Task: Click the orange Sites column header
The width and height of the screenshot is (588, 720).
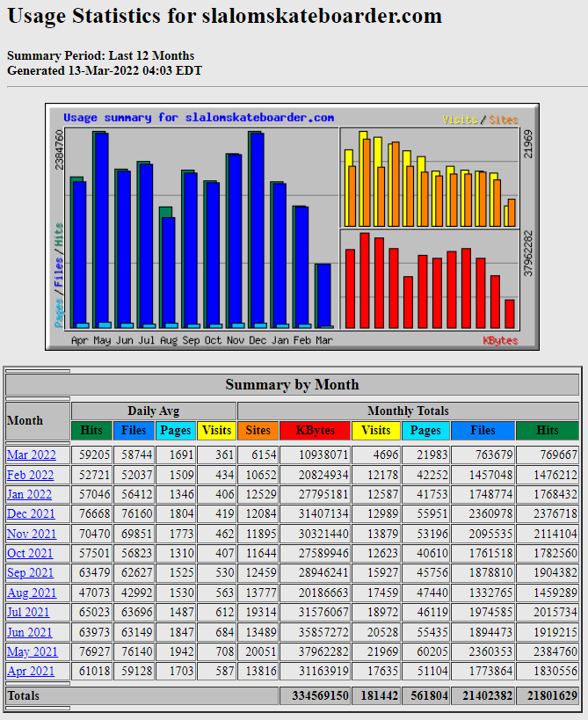Action: tap(258, 430)
